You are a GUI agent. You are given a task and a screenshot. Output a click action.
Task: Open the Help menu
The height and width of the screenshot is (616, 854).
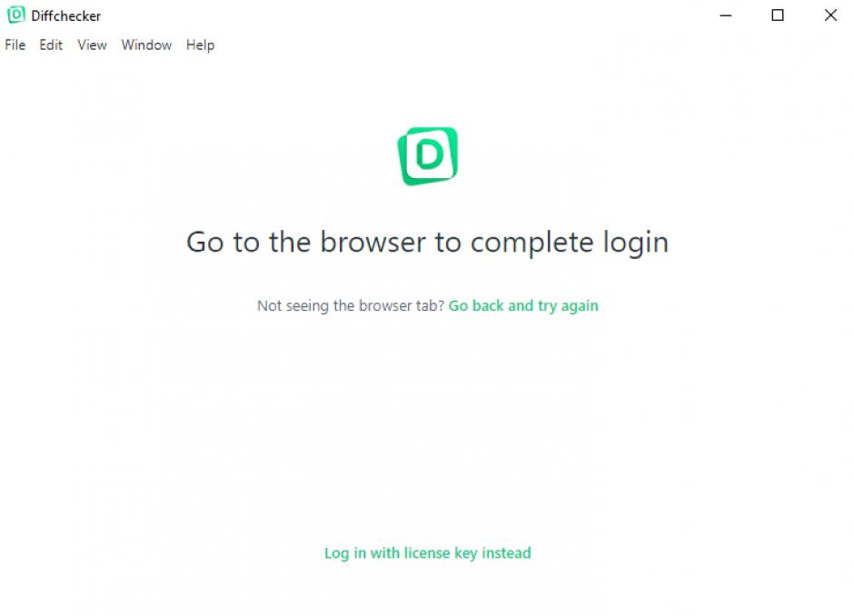pos(201,45)
